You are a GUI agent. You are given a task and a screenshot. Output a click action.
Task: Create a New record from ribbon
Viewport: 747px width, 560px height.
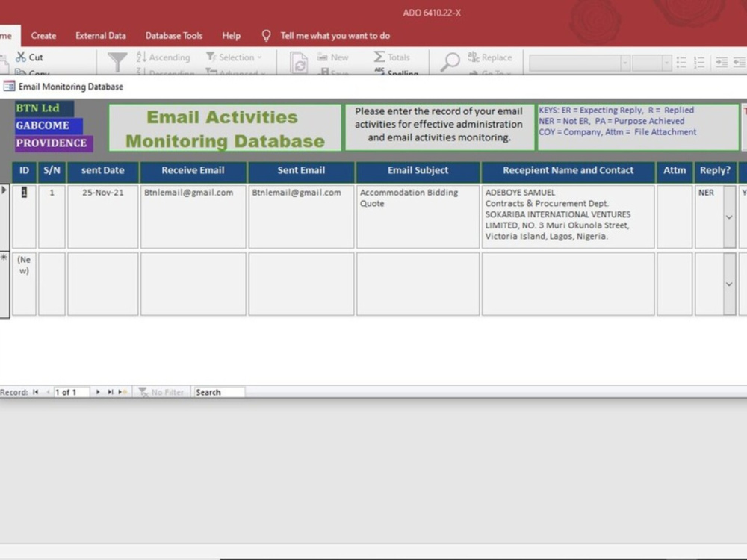(x=333, y=57)
